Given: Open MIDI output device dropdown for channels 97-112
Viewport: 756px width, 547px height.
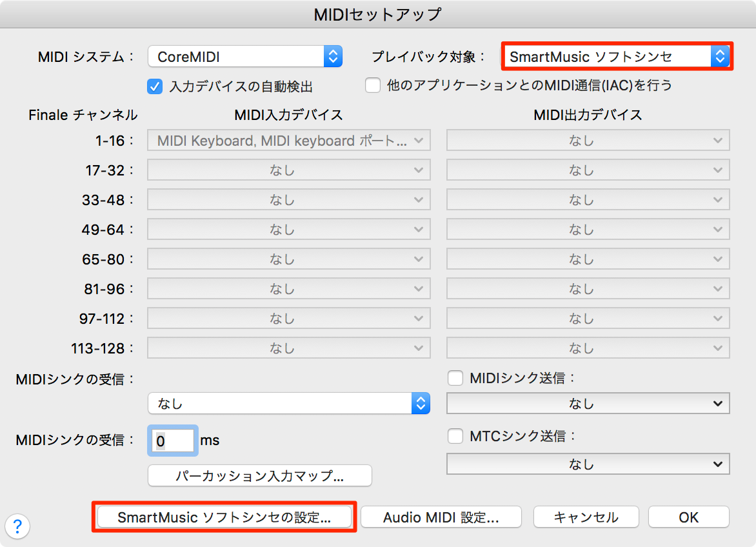Looking at the screenshot, I should pyautogui.click(x=588, y=319).
